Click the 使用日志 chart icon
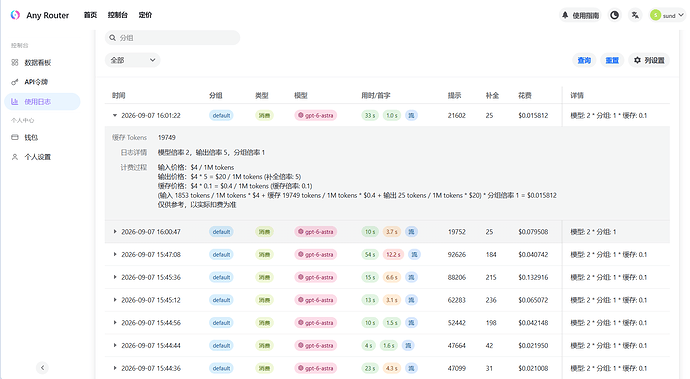Viewport: 690px width, 379px height. pyautogui.click(x=15, y=102)
